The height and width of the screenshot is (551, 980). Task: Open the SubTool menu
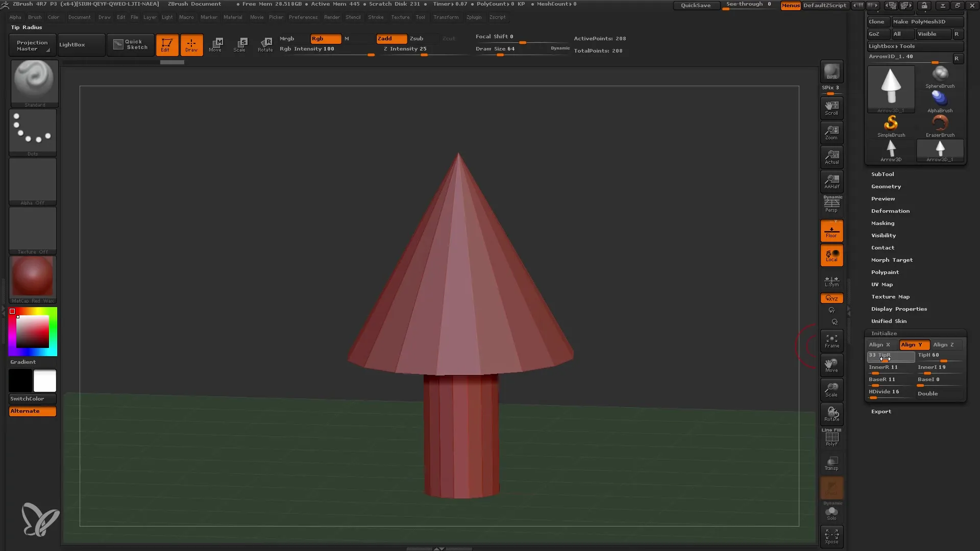pyautogui.click(x=883, y=173)
